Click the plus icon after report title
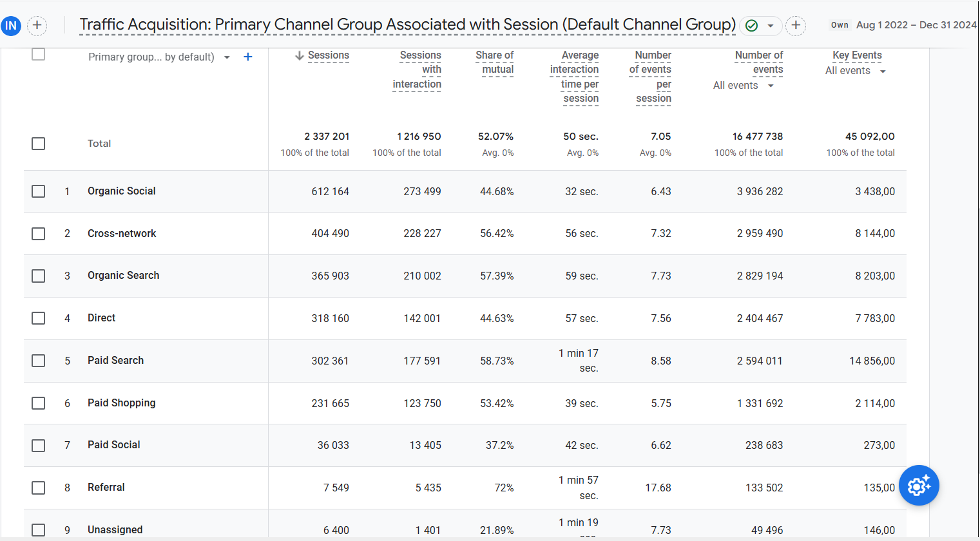980x541 pixels. tap(796, 26)
